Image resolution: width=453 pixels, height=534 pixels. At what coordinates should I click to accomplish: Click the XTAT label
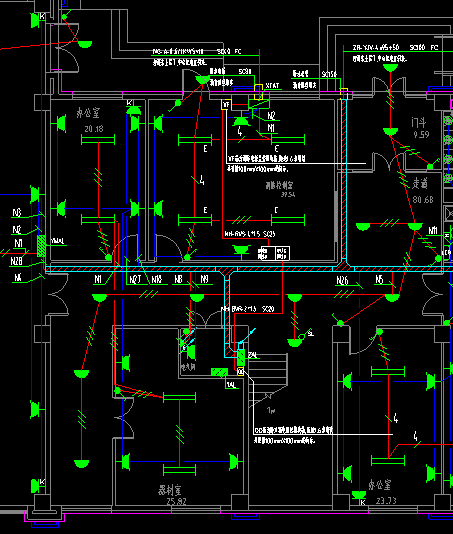[x=272, y=86]
